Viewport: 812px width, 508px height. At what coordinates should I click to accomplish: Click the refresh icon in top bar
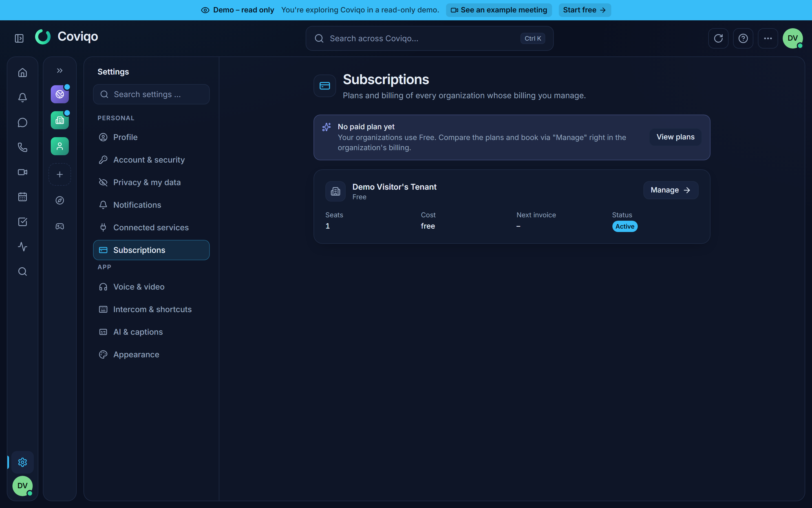coord(718,38)
